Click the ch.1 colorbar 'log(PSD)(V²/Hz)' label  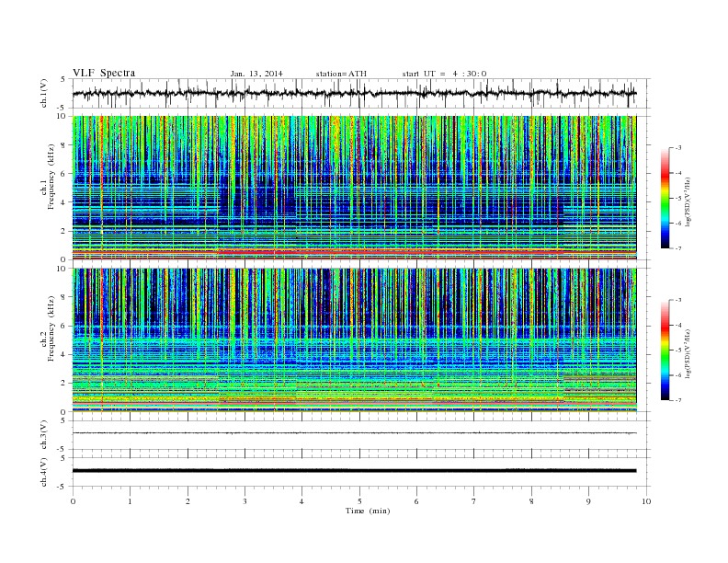689,201
